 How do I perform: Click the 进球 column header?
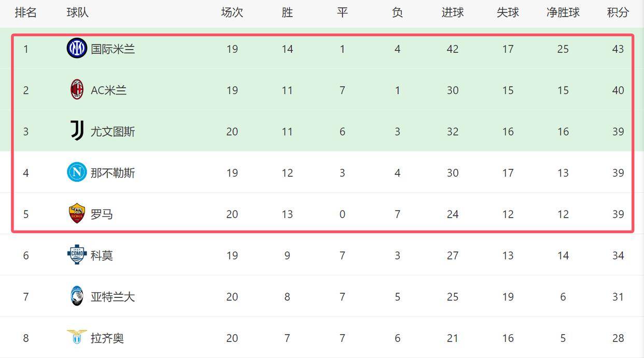[453, 12]
